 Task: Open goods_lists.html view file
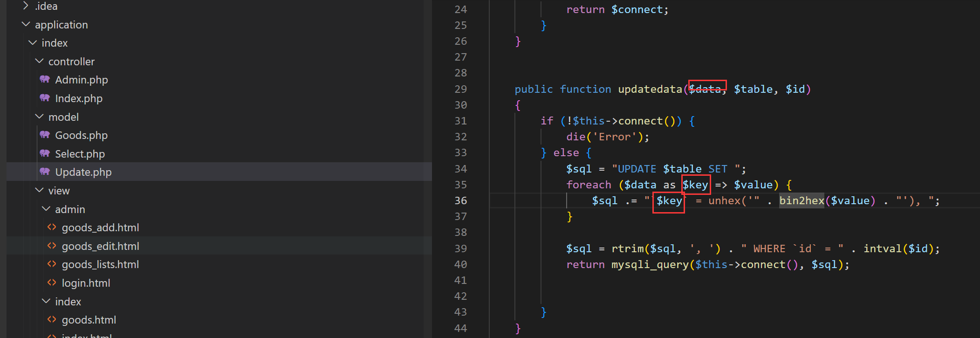pos(101,264)
